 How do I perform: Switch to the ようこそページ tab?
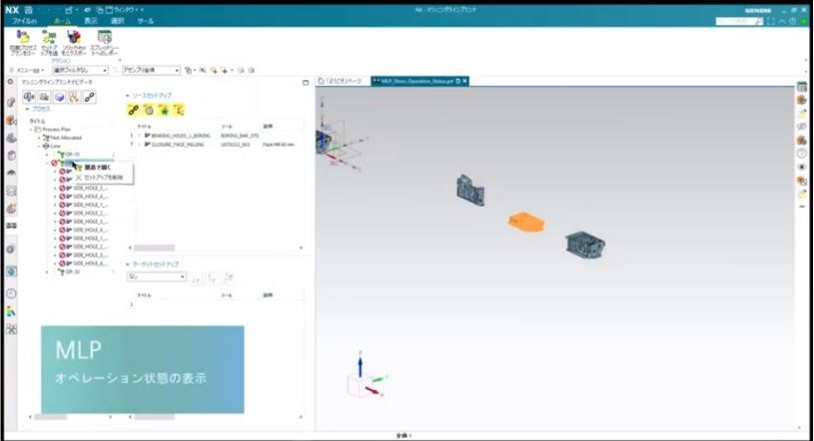(340, 81)
